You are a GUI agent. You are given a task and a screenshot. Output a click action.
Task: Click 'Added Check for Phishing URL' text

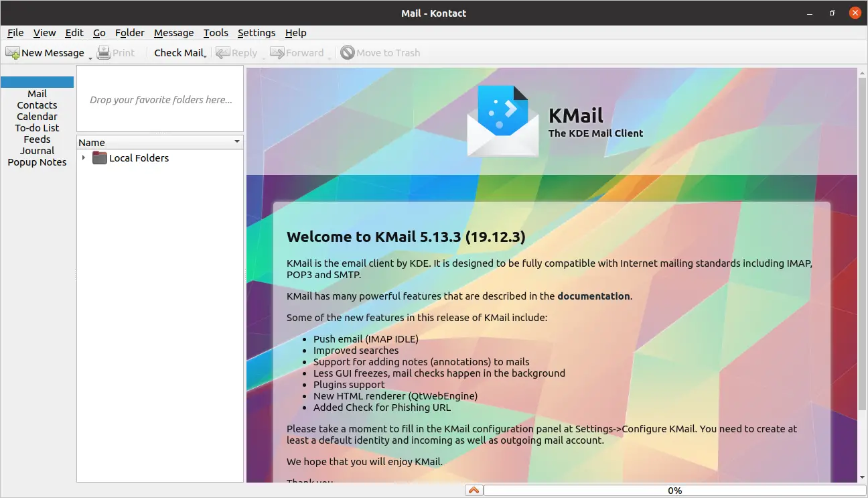pyautogui.click(x=382, y=408)
